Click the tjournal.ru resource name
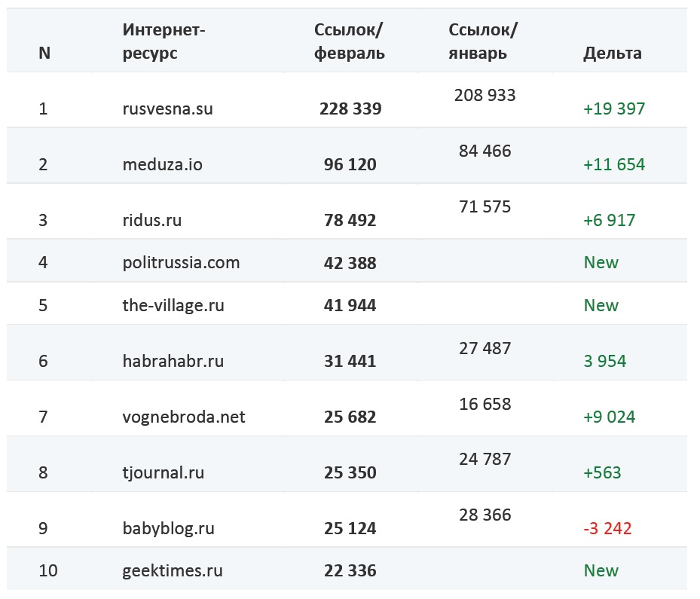This screenshot has height=599, width=700. 164,472
